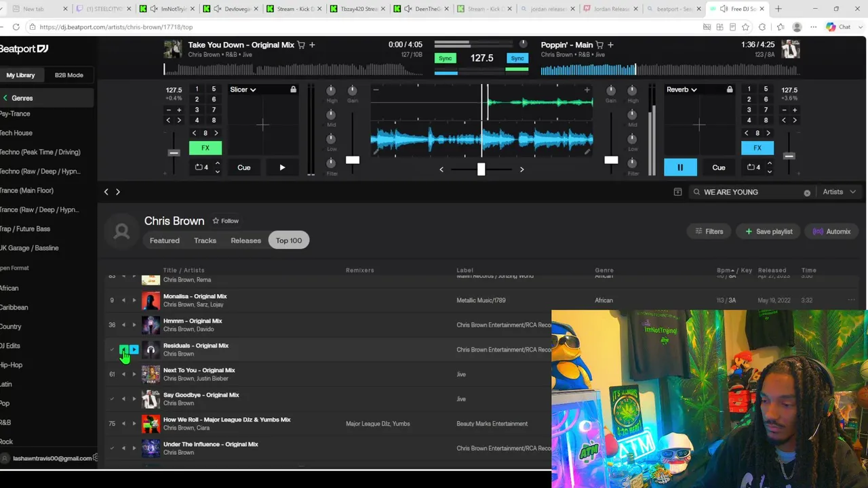The width and height of the screenshot is (868, 488).
Task: Activate the right deck 4-beat loop
Action: 754,167
